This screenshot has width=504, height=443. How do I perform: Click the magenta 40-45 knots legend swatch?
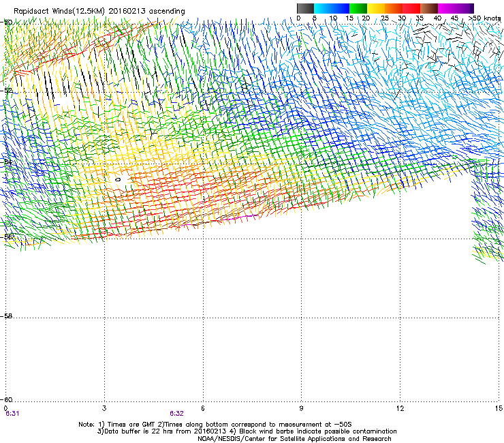point(447,8)
